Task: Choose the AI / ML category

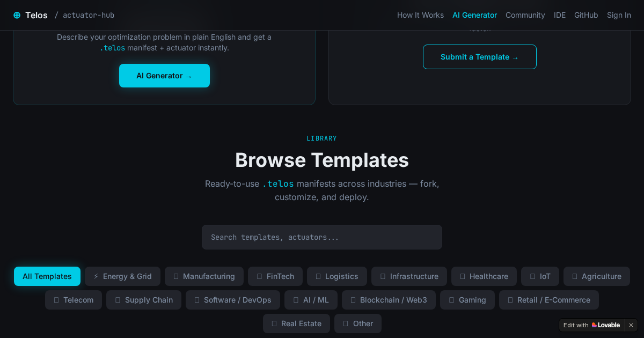Action: coord(311,300)
